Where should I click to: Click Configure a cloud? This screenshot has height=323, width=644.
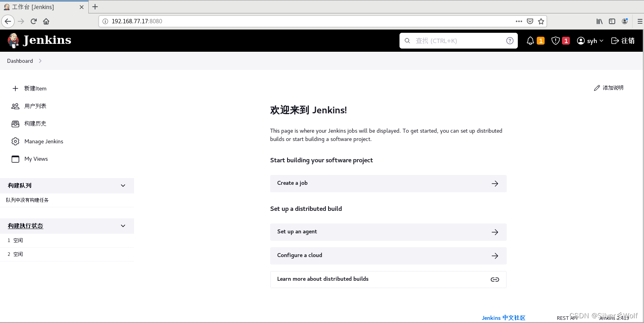[x=388, y=256]
